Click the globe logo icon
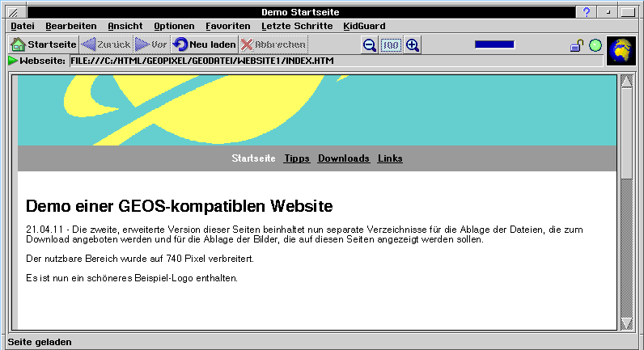Image resolution: width=644 pixels, height=350 pixels. point(621,50)
